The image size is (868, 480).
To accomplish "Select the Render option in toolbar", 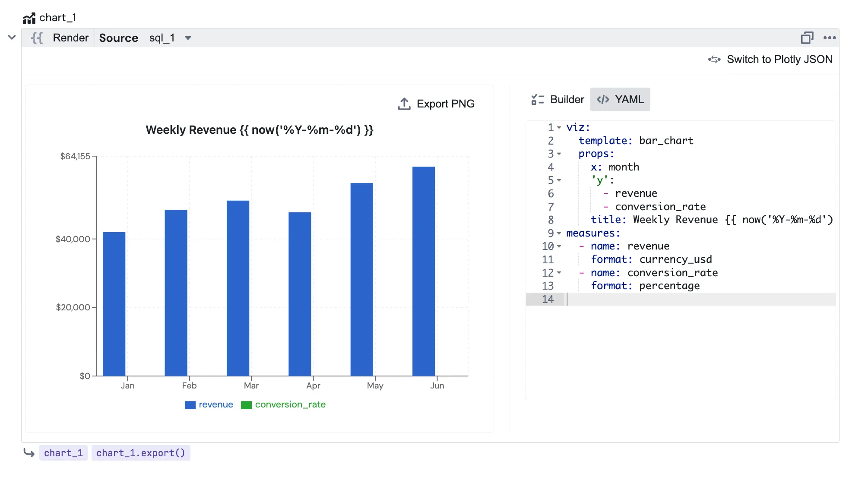I will tap(70, 38).
